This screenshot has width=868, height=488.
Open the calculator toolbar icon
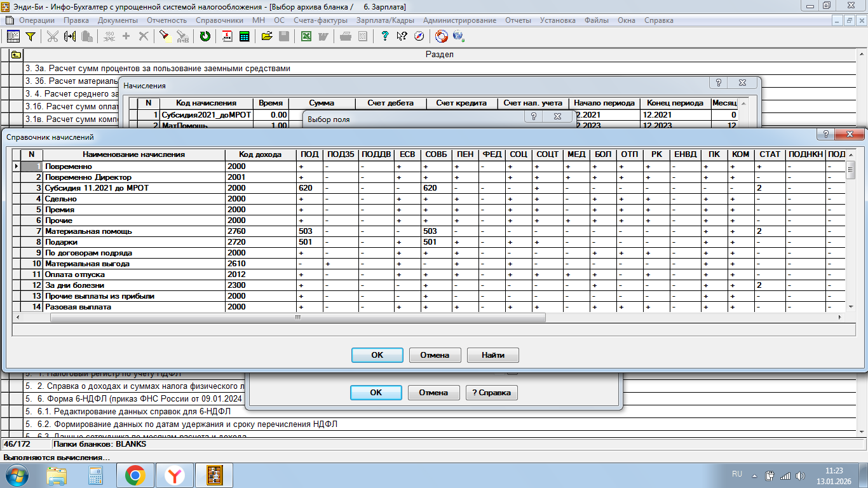click(x=243, y=36)
